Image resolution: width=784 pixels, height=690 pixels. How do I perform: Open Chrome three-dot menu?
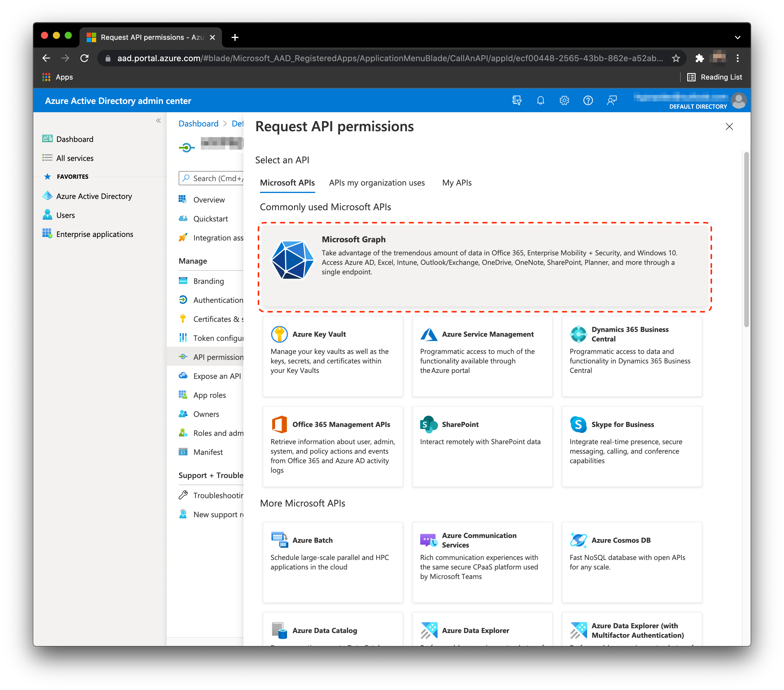tap(737, 58)
